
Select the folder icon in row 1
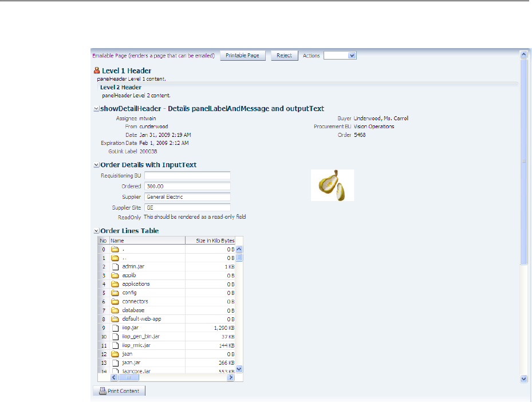115,258
